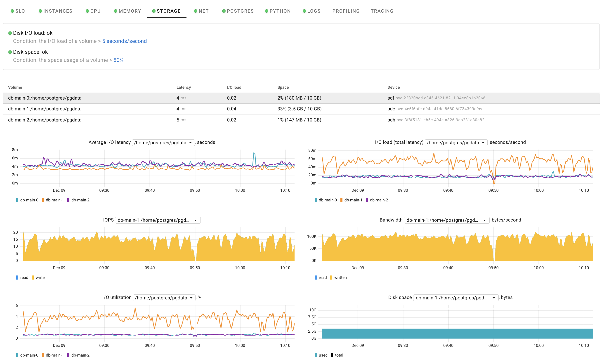The image size is (604, 364).
Task: Click the sdc pvc-4e6f6bfe device entry
Action: pyautogui.click(x=435, y=109)
